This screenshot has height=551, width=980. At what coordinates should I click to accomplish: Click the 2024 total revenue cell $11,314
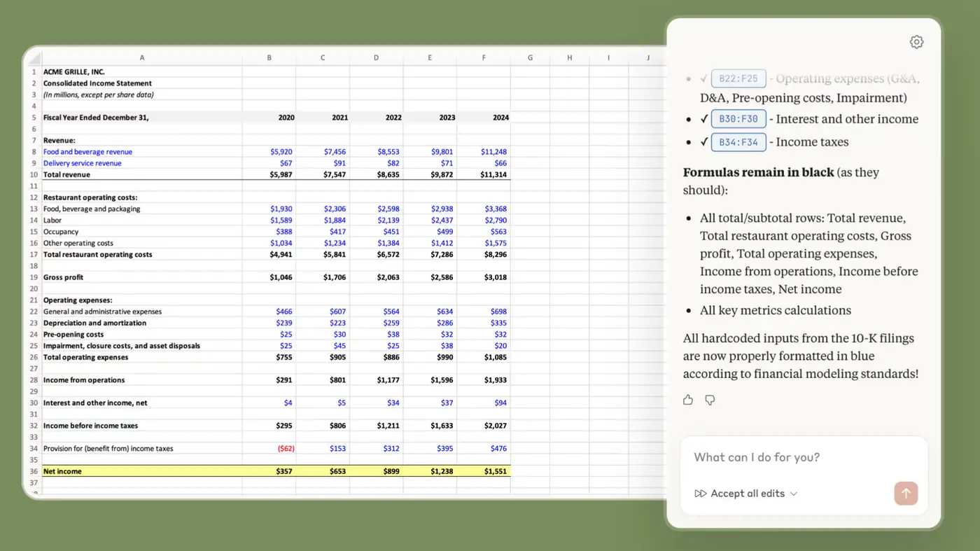click(484, 174)
